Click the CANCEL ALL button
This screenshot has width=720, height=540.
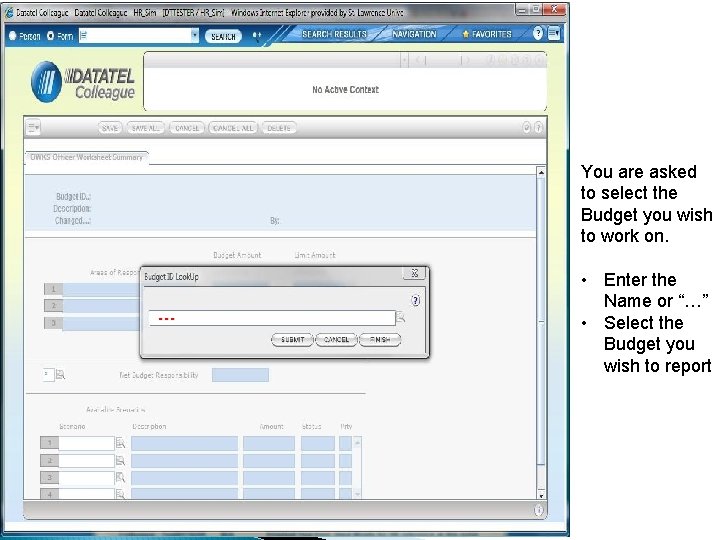click(233, 128)
